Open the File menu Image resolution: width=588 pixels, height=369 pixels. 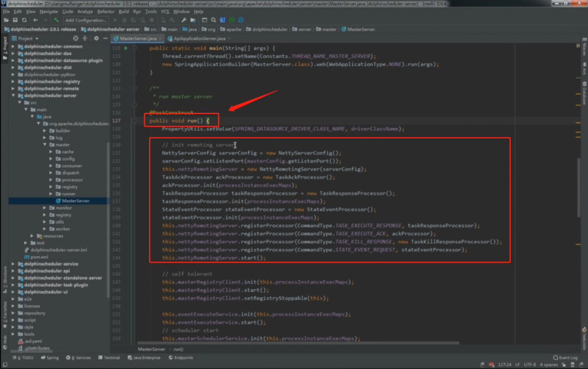tap(6, 11)
